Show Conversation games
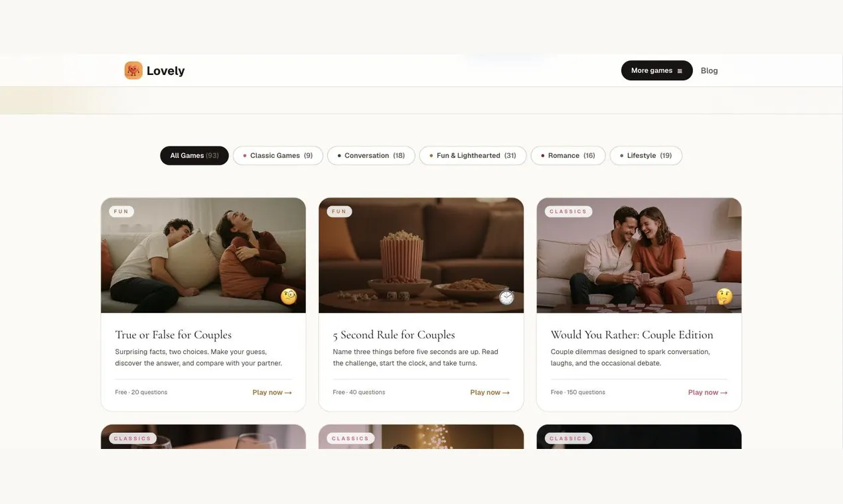The width and height of the screenshot is (843, 504). pyautogui.click(x=371, y=156)
